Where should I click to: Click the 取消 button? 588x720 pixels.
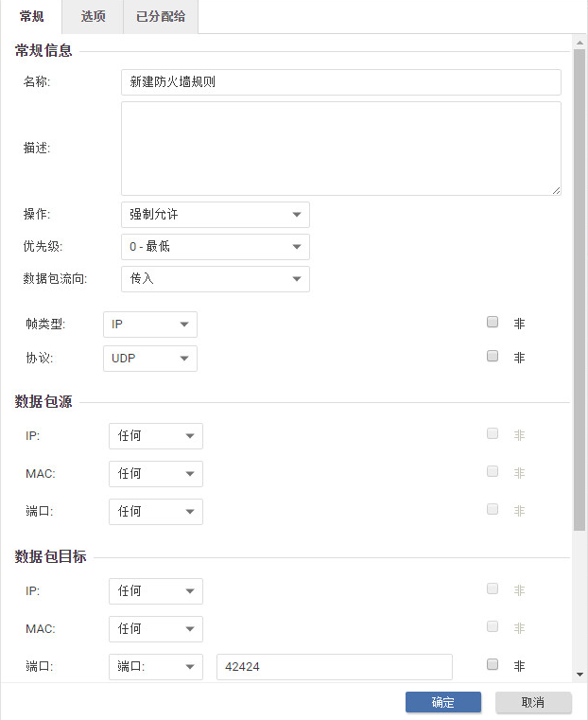[533, 702]
